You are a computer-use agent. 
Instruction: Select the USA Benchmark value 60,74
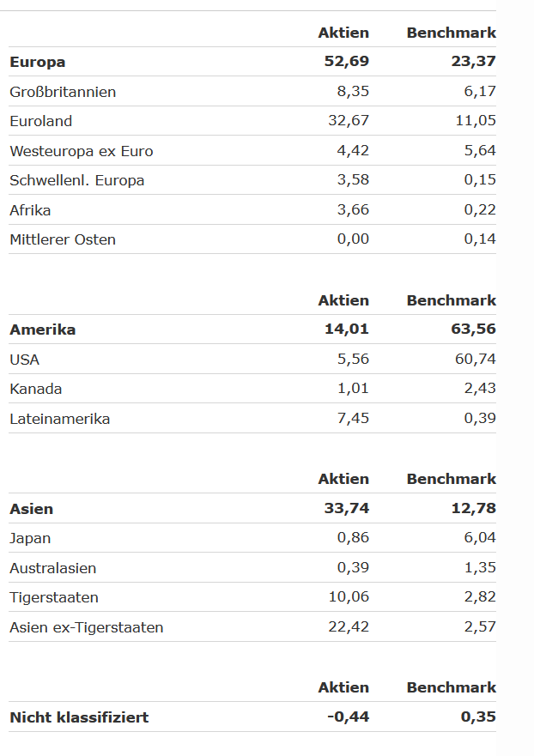point(475,360)
